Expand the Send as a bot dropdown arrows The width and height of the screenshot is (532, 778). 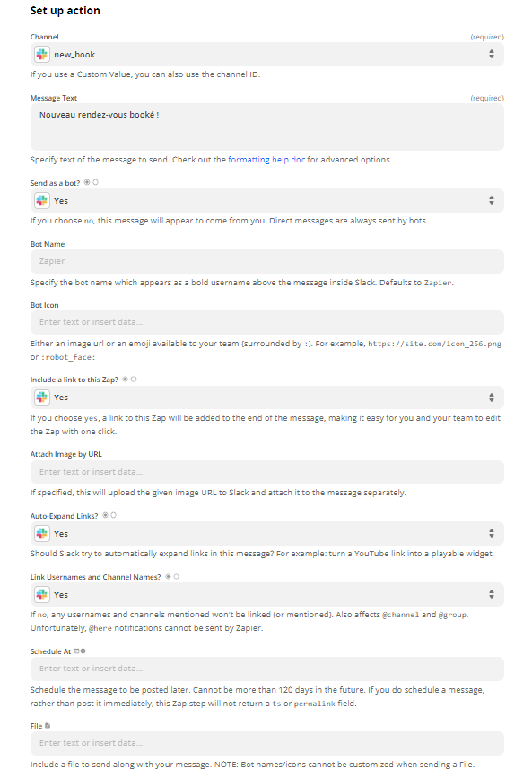(x=492, y=200)
